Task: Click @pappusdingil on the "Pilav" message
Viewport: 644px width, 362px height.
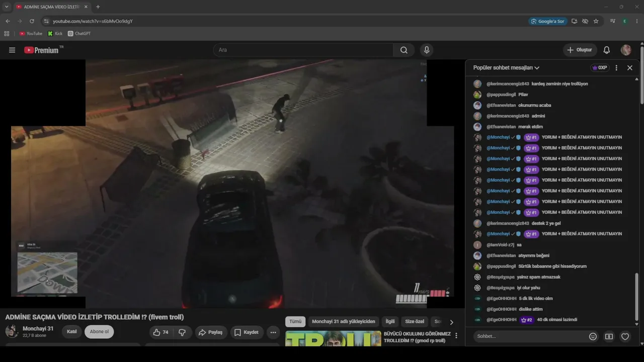Action: 500,95
